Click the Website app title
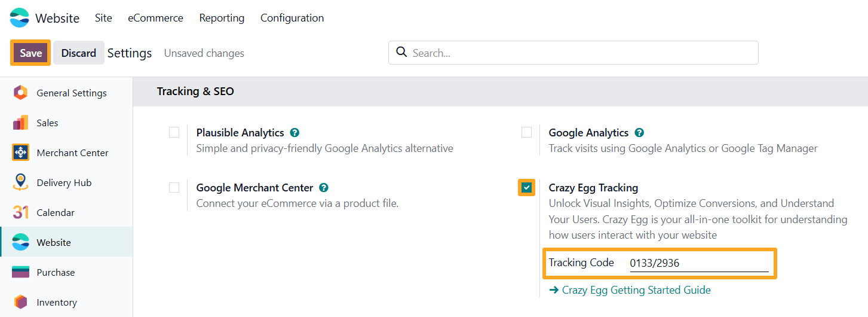This screenshot has height=317, width=868. tap(57, 18)
